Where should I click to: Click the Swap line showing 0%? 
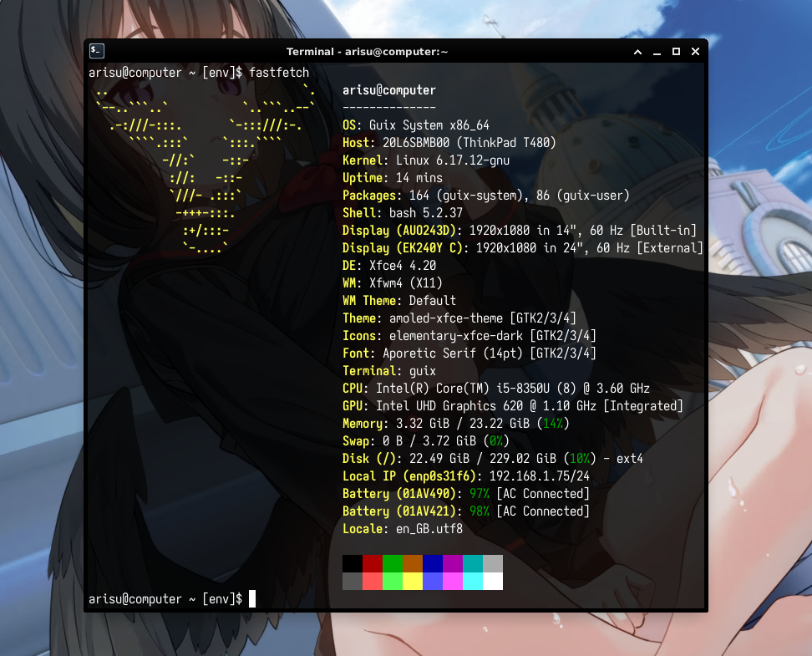point(426,441)
